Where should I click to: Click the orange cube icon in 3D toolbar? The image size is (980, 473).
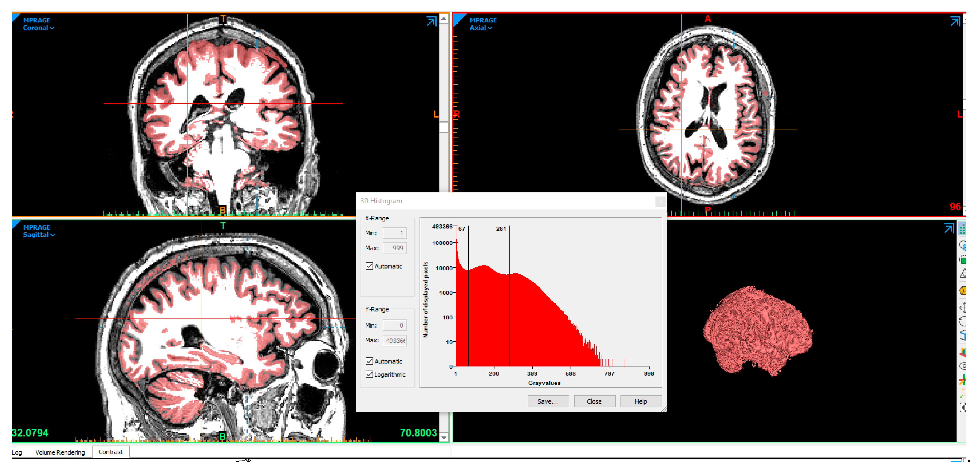pos(963,291)
